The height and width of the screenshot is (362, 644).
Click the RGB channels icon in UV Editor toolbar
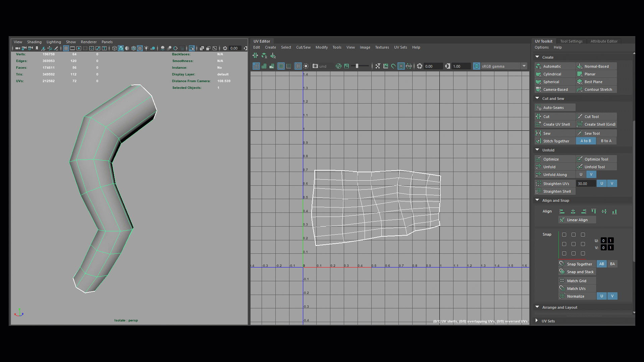click(x=338, y=66)
